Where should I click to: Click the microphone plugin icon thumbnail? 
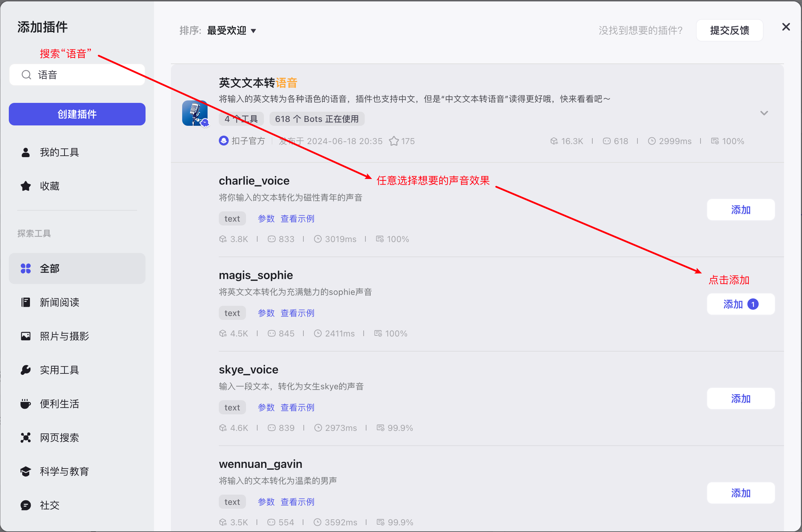pyautogui.click(x=195, y=113)
